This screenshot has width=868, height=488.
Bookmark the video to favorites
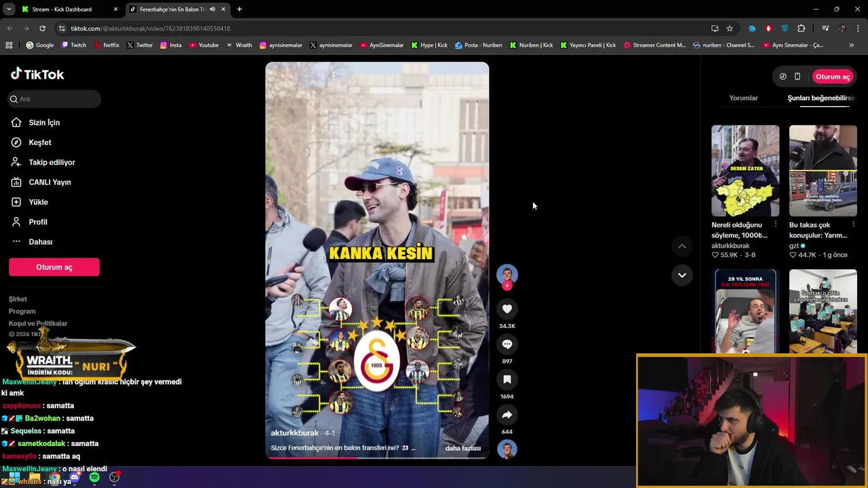coord(507,380)
